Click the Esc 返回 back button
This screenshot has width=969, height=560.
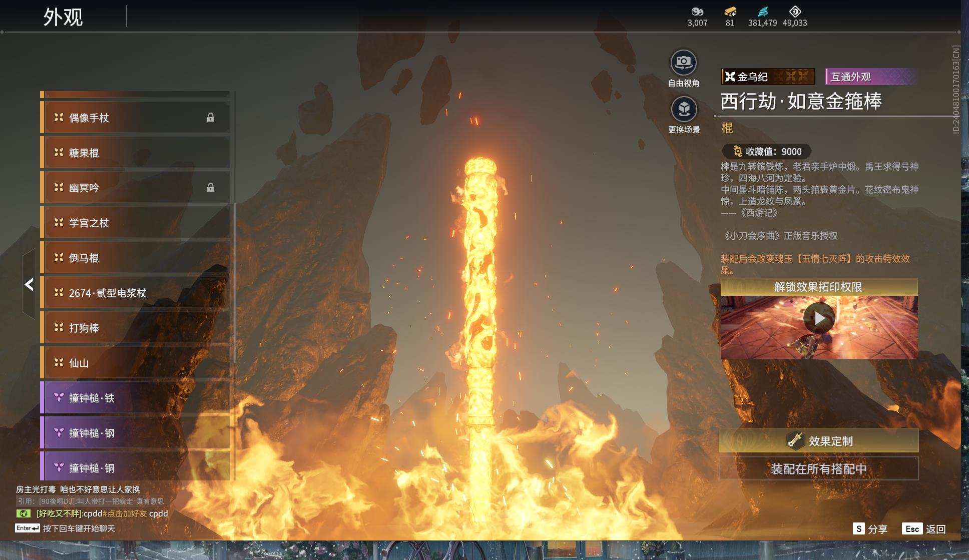pyautogui.click(x=924, y=529)
